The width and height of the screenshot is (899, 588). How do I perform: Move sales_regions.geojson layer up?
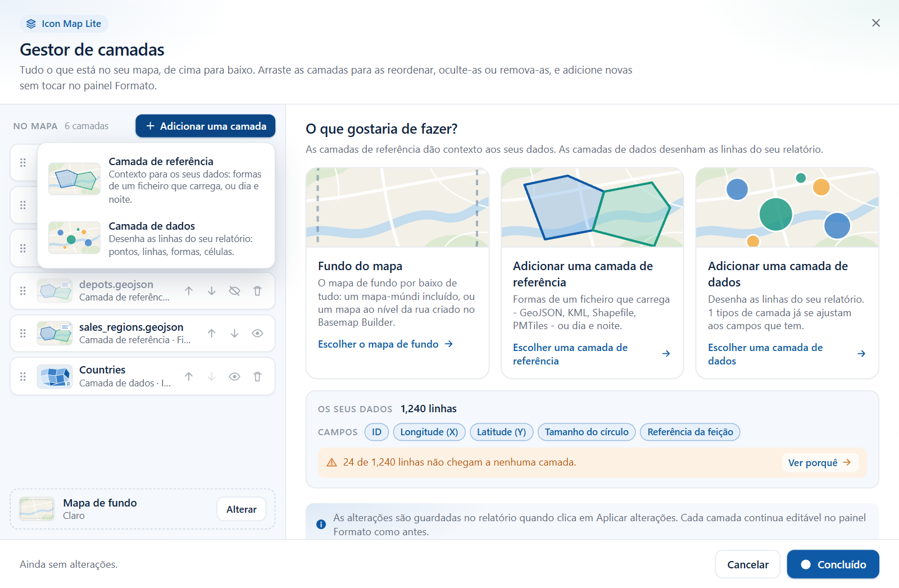tap(212, 334)
